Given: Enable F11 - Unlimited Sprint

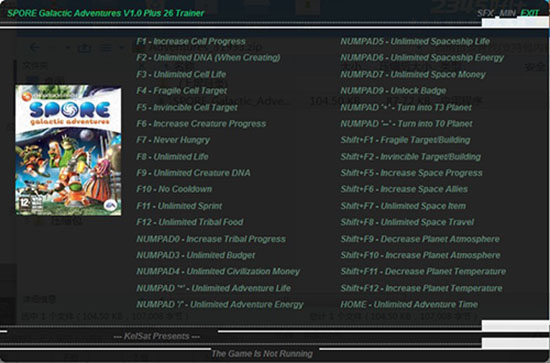Looking at the screenshot, I should click(x=179, y=206).
